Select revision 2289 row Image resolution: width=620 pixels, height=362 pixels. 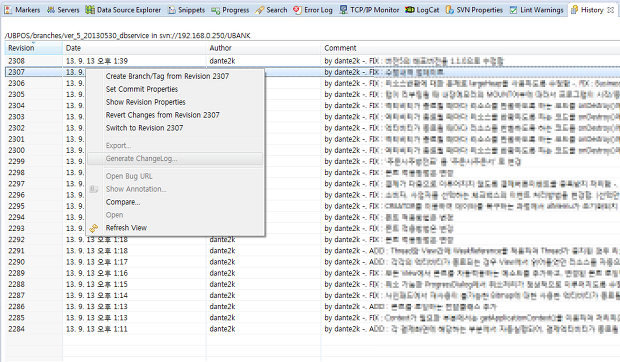tap(312, 273)
